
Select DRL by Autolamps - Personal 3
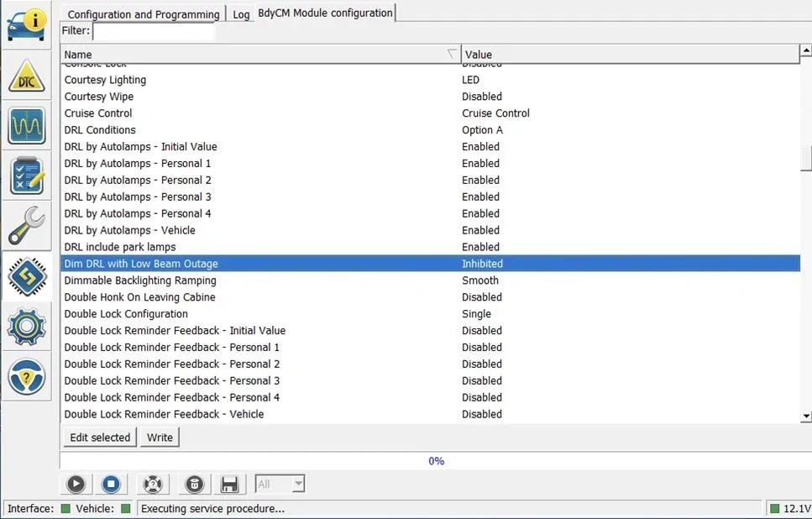pos(430,197)
